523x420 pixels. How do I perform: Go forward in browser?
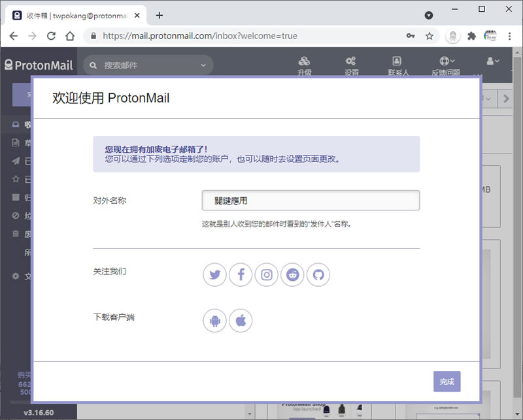(32, 36)
